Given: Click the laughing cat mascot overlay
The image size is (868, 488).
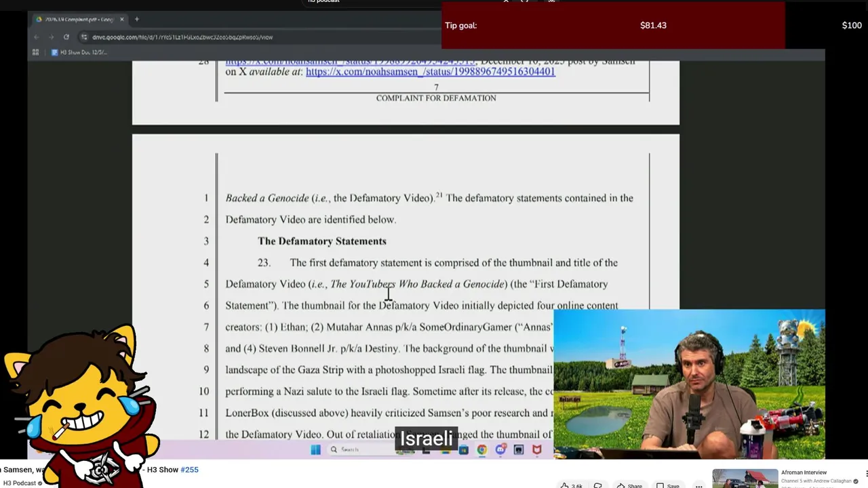Looking at the screenshot, I should point(81,407).
